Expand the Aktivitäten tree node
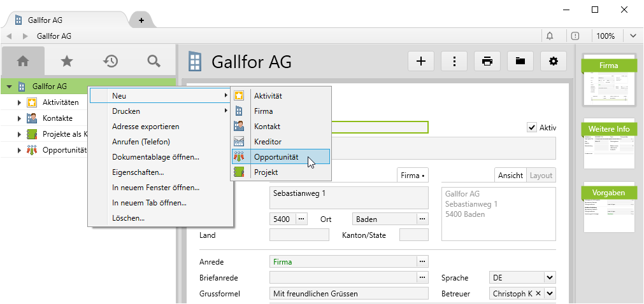 point(20,102)
